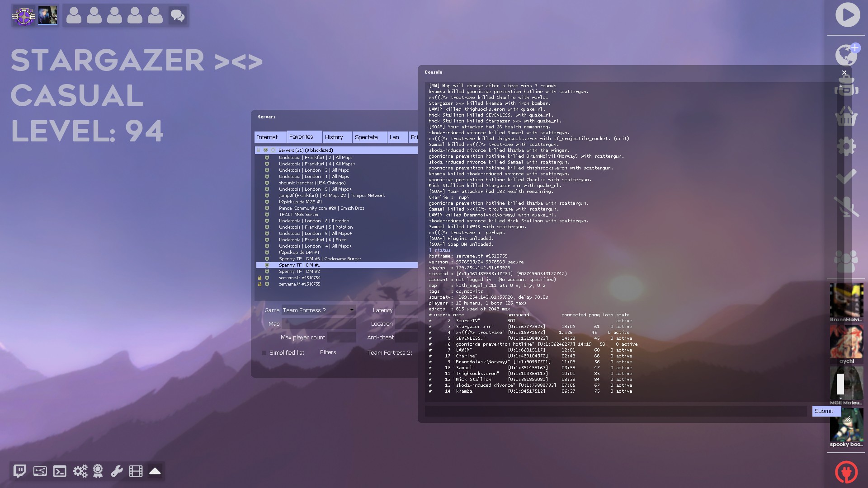Image resolution: width=868 pixels, height=488 pixels.
Task: Open the party chat bubble icon
Action: coord(177,16)
